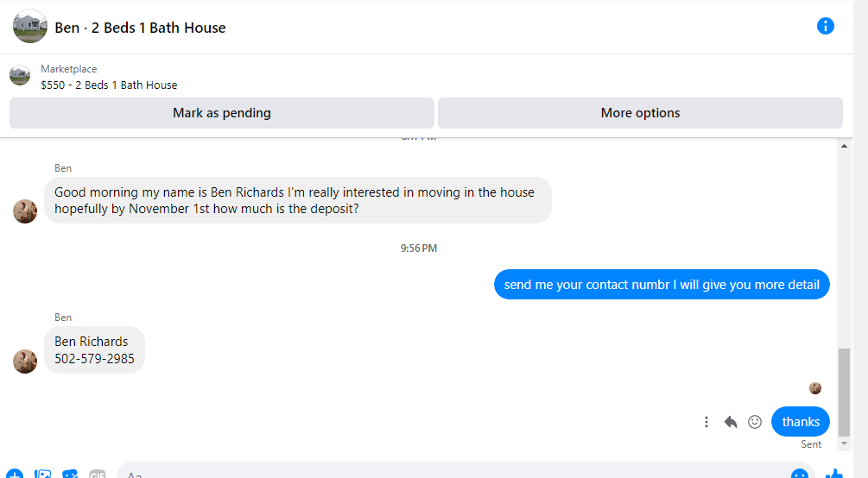
Task: Open the reply arrow next to the thanks message
Action: [x=730, y=422]
